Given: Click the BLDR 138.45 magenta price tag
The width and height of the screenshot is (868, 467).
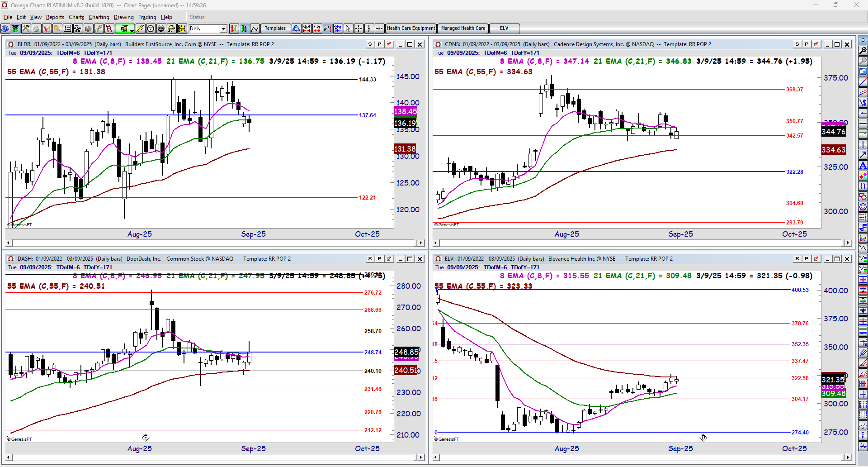Looking at the screenshot, I should point(406,111).
